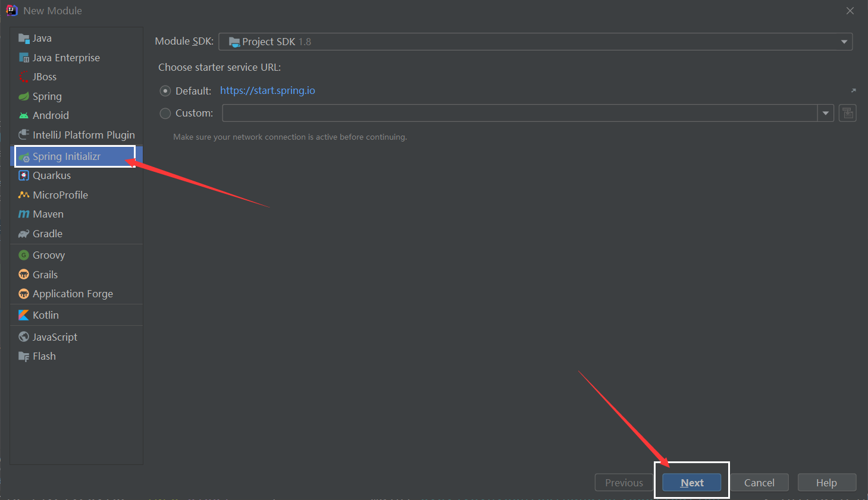This screenshot has width=868, height=500.
Task: Click the manage custom URLs icon button
Action: [848, 113]
